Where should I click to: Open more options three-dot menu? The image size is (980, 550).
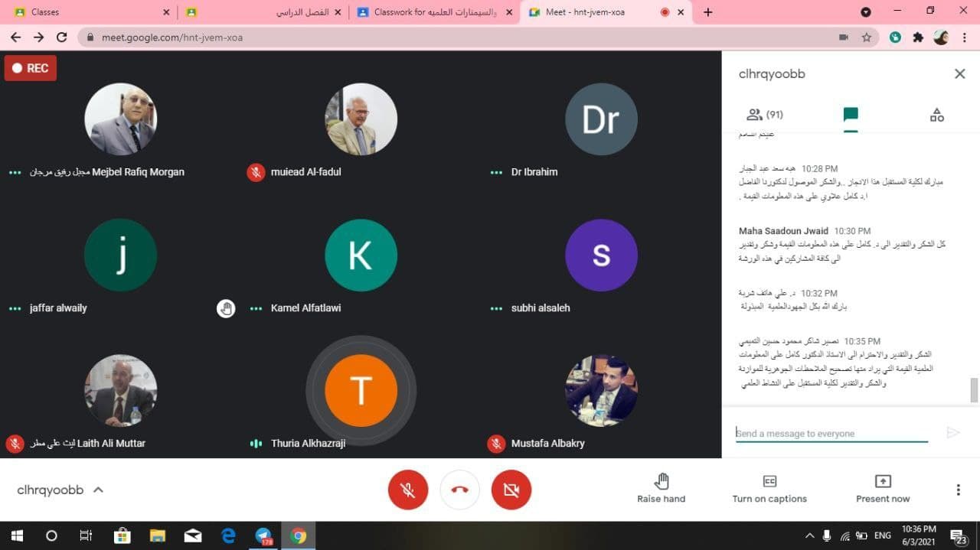click(x=958, y=490)
